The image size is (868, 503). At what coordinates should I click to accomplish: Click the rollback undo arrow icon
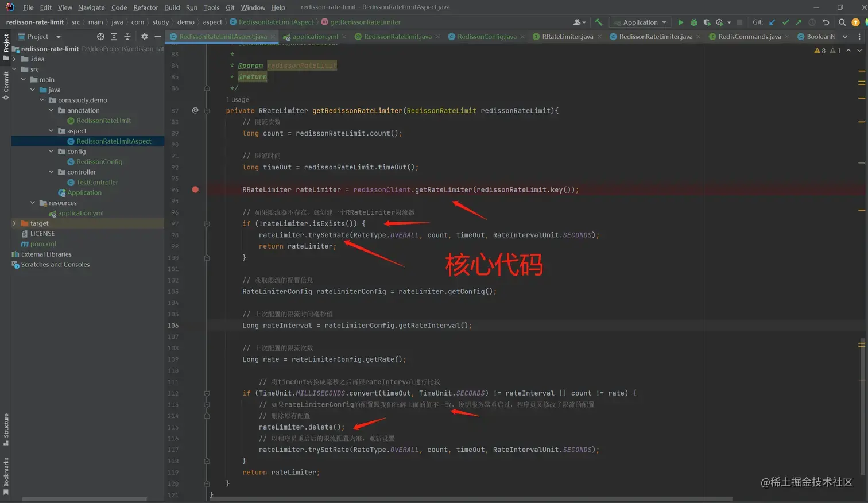(826, 22)
